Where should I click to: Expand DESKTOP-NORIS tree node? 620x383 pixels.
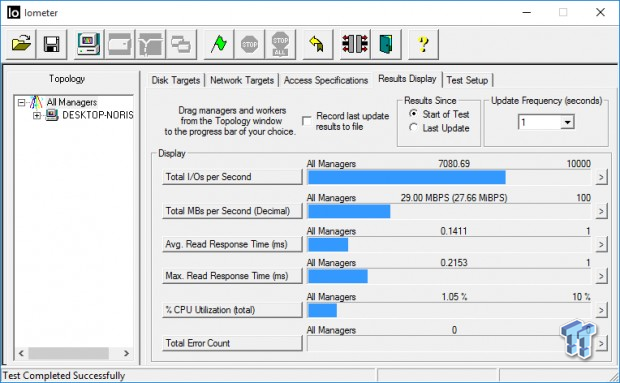36,115
